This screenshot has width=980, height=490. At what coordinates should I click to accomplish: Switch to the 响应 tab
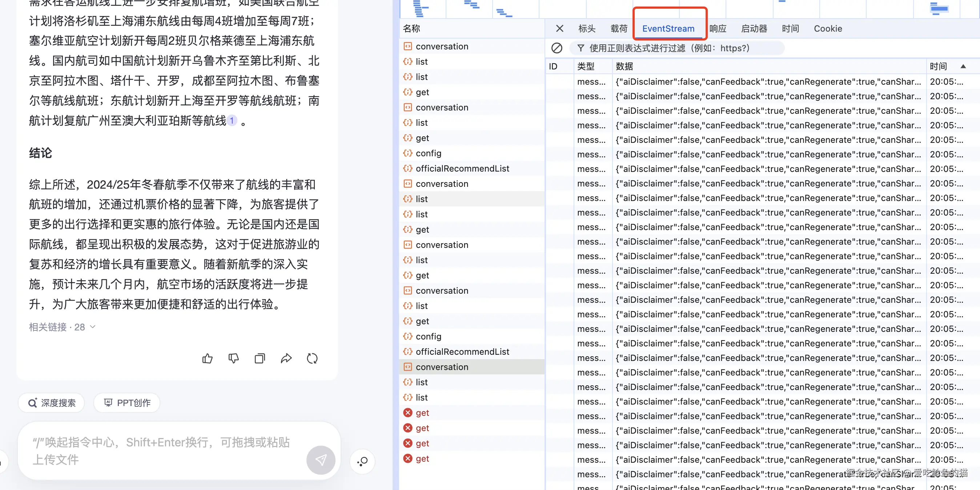[x=718, y=28]
